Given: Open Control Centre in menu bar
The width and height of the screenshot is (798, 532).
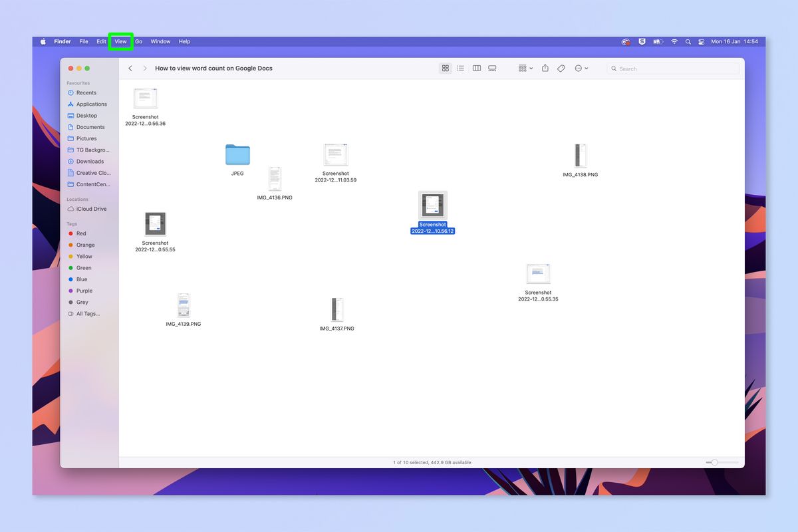Looking at the screenshot, I should pyautogui.click(x=701, y=41).
